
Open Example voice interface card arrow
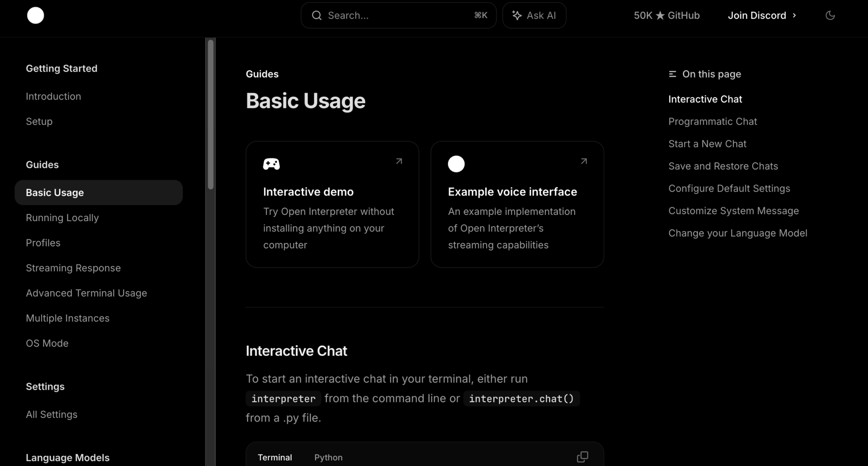(x=584, y=161)
